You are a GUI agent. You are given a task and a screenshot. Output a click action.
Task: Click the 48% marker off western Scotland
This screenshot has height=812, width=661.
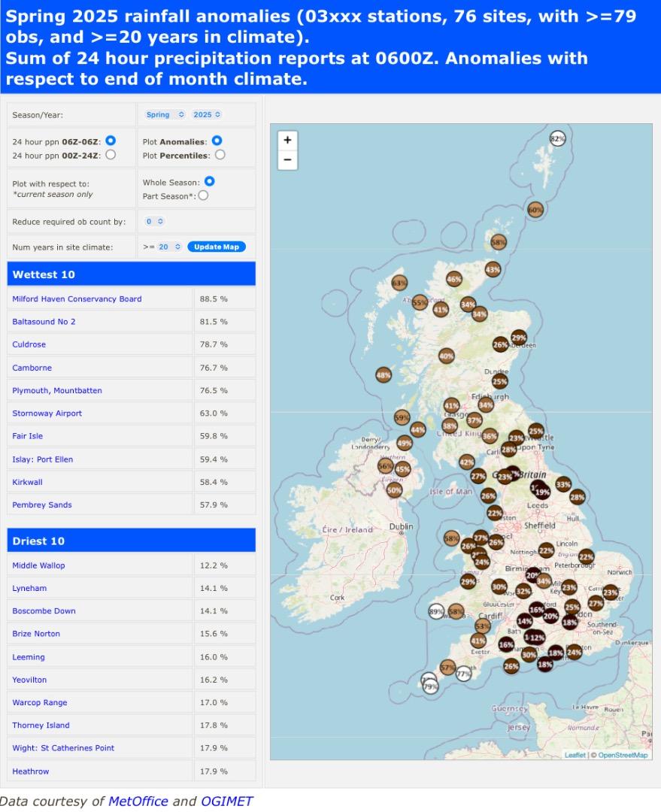(384, 375)
